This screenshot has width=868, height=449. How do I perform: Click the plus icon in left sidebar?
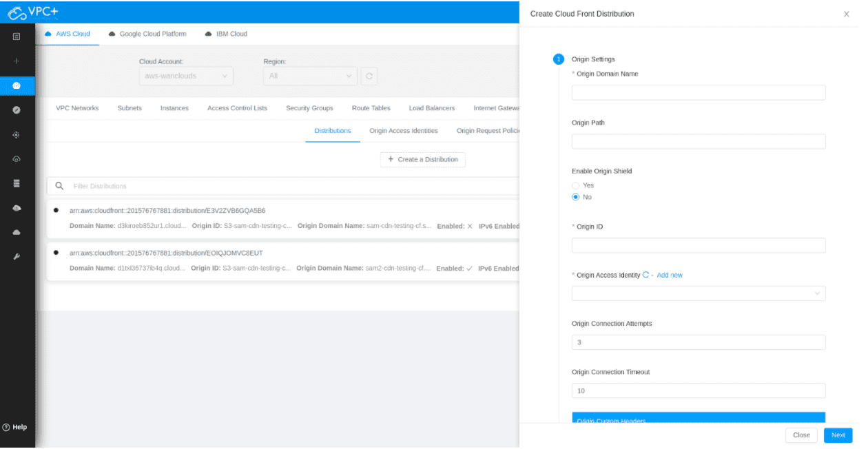pyautogui.click(x=17, y=61)
